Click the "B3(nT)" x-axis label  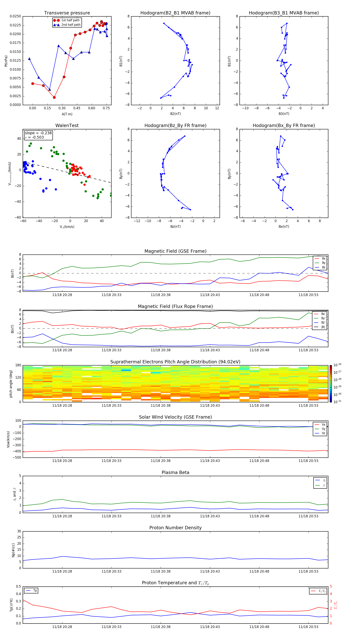click(x=284, y=114)
